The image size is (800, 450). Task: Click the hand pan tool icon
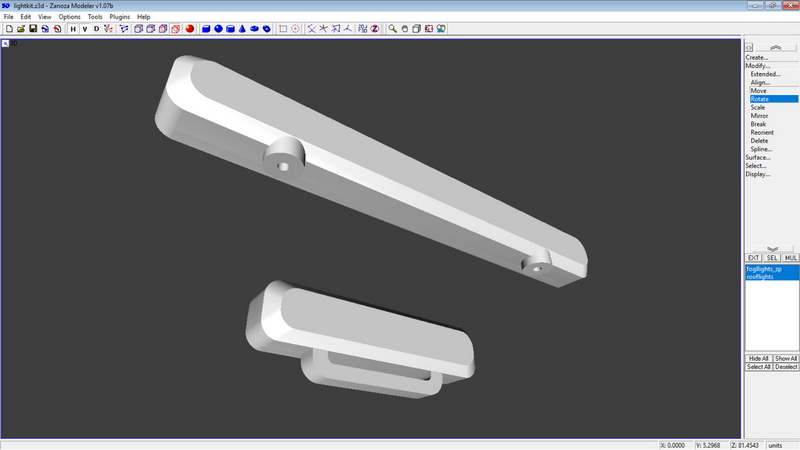click(404, 29)
